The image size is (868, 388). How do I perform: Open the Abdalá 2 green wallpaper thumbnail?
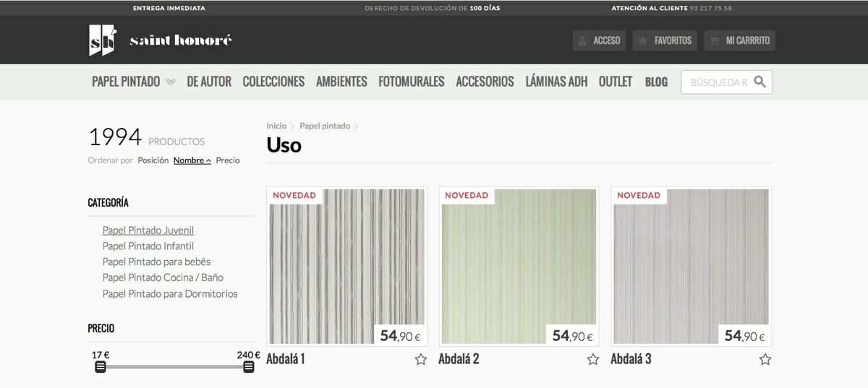coord(519,267)
